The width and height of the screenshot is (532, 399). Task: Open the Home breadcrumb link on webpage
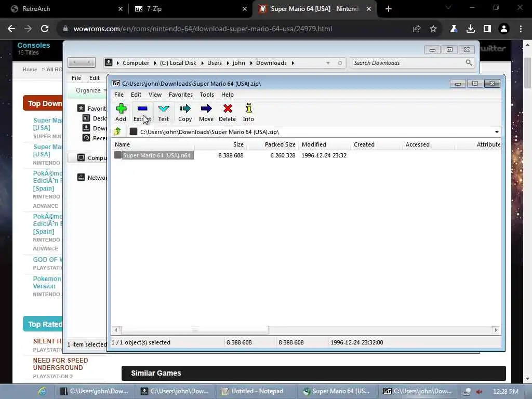click(x=30, y=69)
